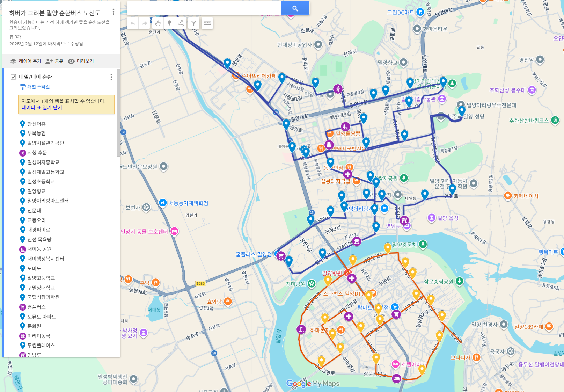Click the 보나피자 orange restaurant icon

click(x=476, y=357)
